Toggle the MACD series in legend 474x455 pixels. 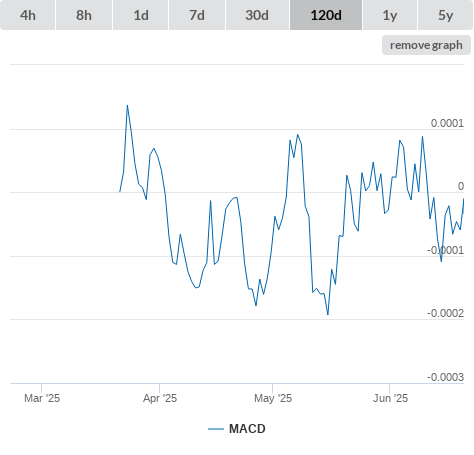pyautogui.click(x=237, y=429)
